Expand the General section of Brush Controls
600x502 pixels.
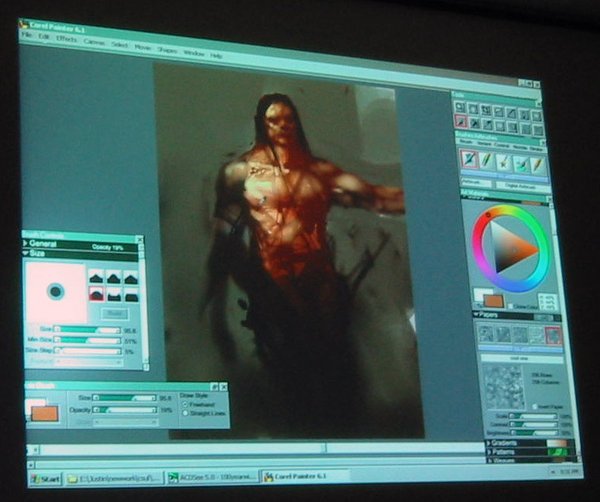pyautogui.click(x=26, y=243)
